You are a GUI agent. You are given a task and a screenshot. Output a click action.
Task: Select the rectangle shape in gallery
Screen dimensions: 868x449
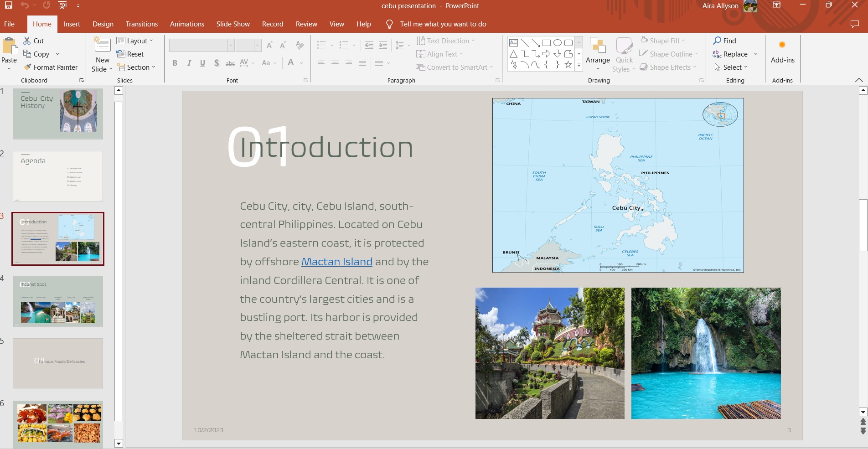[546, 43]
